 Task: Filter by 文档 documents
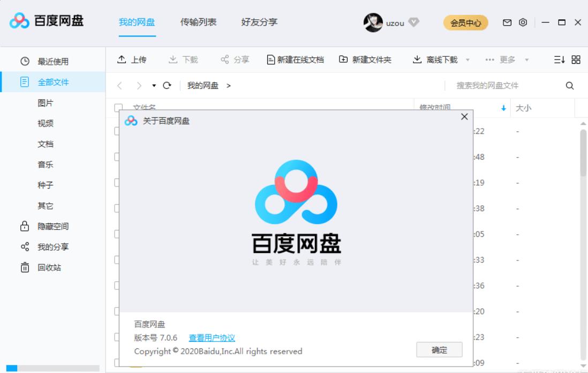click(46, 144)
